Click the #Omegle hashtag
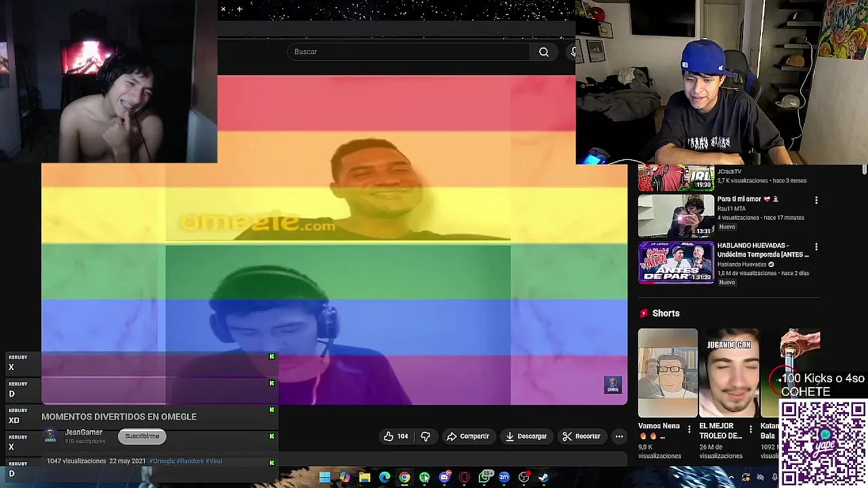This screenshot has width=868, height=488. tap(163, 461)
